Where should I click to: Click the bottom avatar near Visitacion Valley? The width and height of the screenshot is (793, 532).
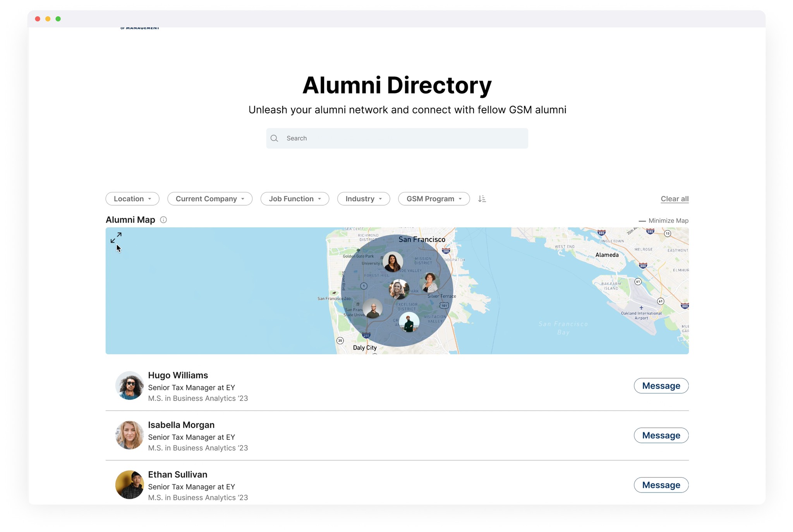coord(409,322)
